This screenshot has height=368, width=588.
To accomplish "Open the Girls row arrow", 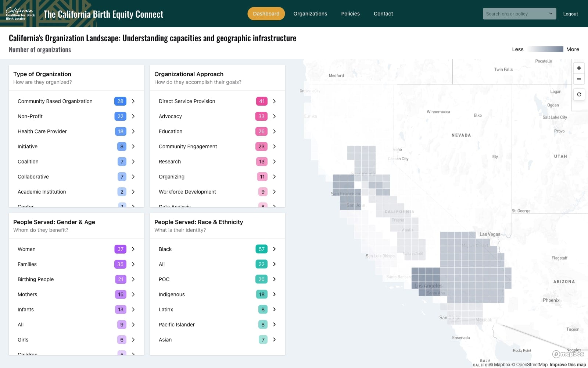I will (133, 340).
